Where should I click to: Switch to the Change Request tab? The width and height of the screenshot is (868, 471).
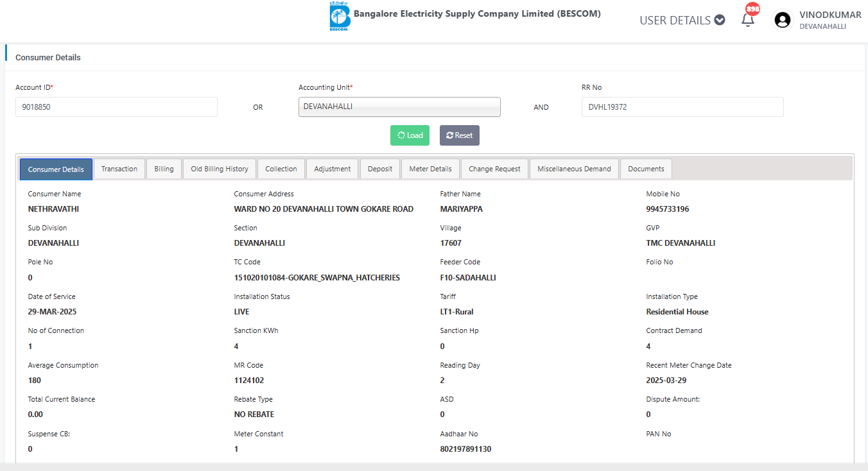pos(494,169)
